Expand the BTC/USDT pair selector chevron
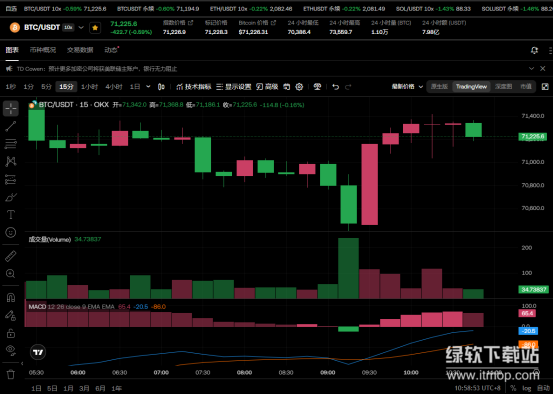 81,28
